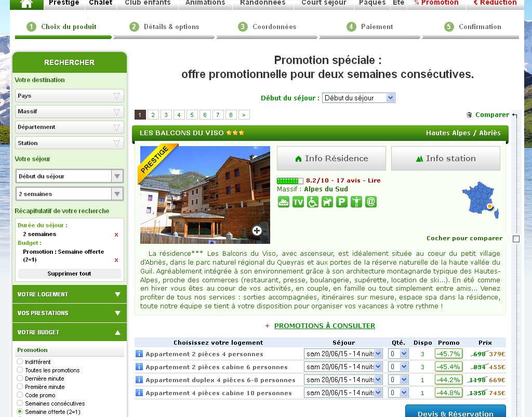
Task: Click the wheelchair accessibility icon
Action: (312, 202)
